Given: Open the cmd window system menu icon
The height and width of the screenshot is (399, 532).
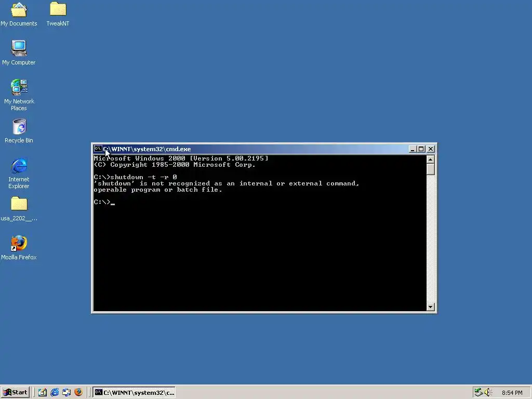Looking at the screenshot, I should [98, 149].
